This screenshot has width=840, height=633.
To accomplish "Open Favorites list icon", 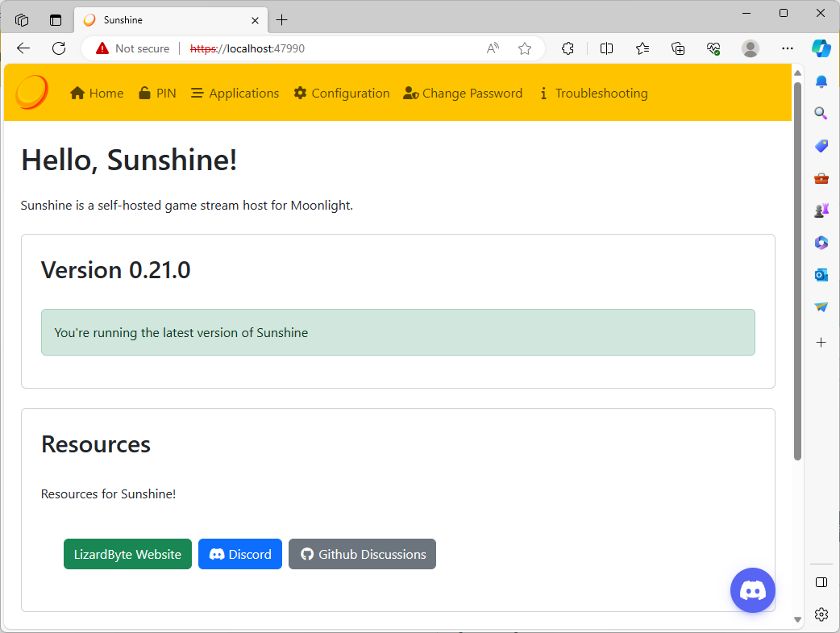I will [x=642, y=48].
